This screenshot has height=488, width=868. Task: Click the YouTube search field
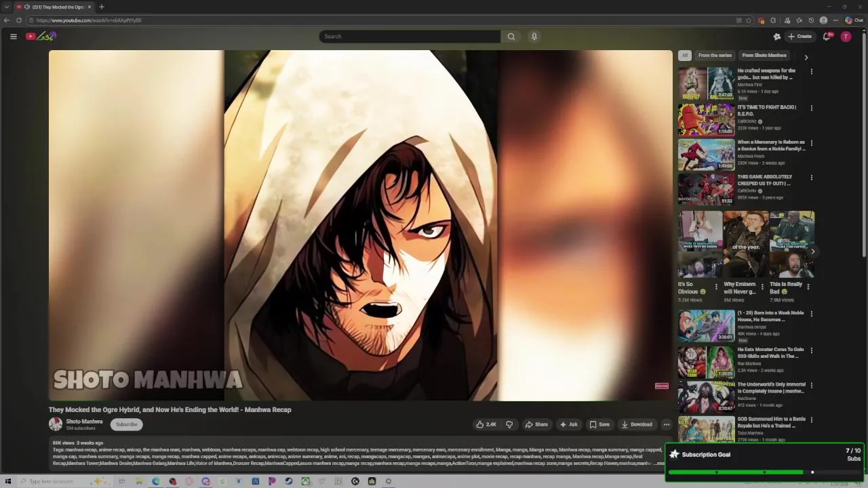click(410, 37)
